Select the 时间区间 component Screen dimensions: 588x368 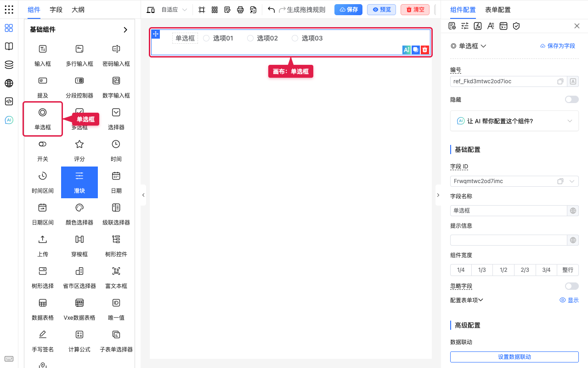[x=43, y=182]
